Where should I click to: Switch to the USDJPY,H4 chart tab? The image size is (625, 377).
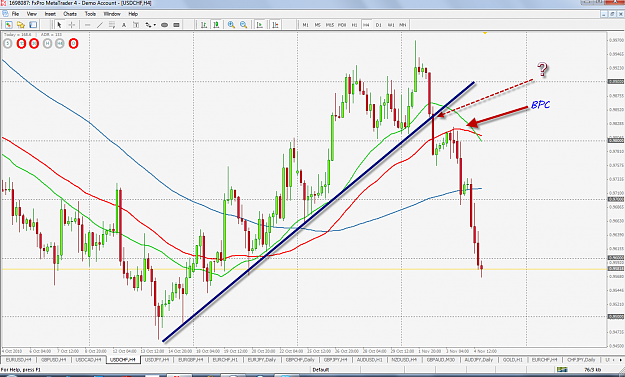coord(157,360)
